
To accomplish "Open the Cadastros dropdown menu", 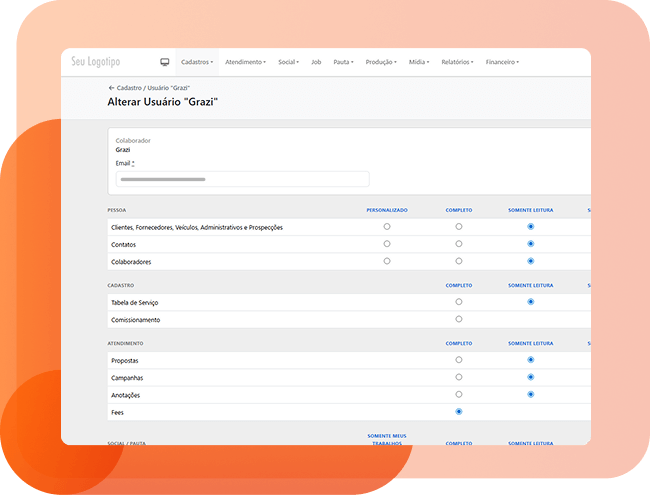I will [x=197, y=62].
